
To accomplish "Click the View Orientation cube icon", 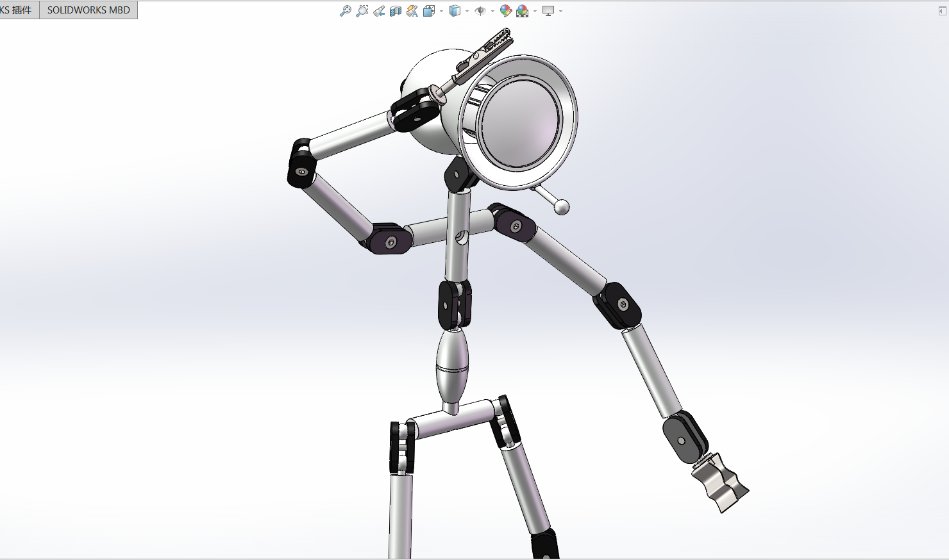I will [x=429, y=11].
